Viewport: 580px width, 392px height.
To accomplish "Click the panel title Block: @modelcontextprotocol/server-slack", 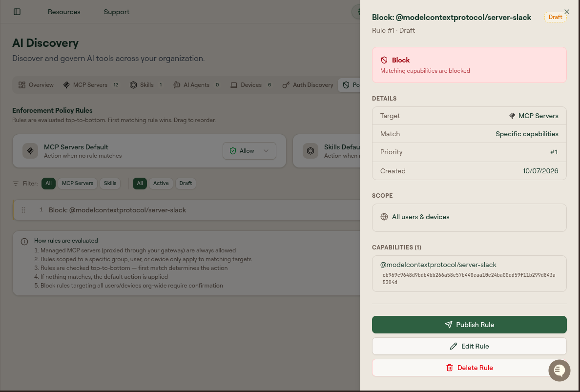I will click(x=452, y=18).
